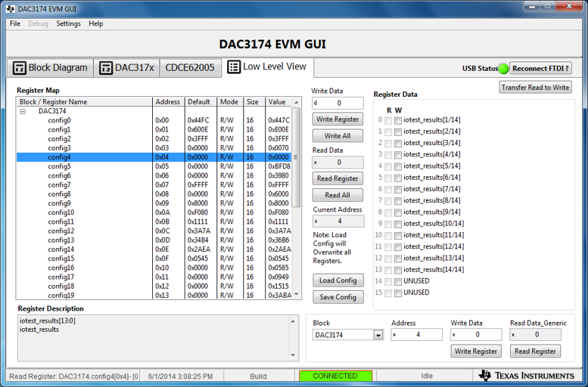Open the Settings menu
The image size is (588, 387).
[x=68, y=23]
